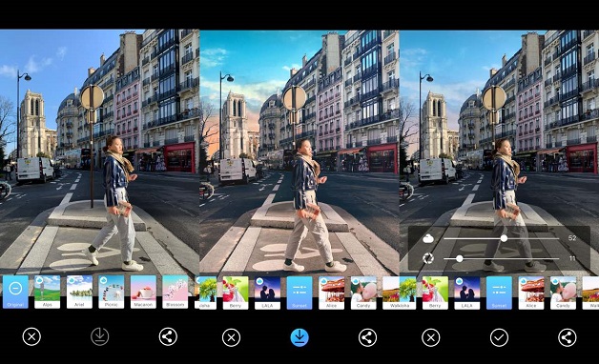Select the Blossom filter thumbnail
Image resolution: width=599 pixels, height=364 pixels.
coord(175,292)
